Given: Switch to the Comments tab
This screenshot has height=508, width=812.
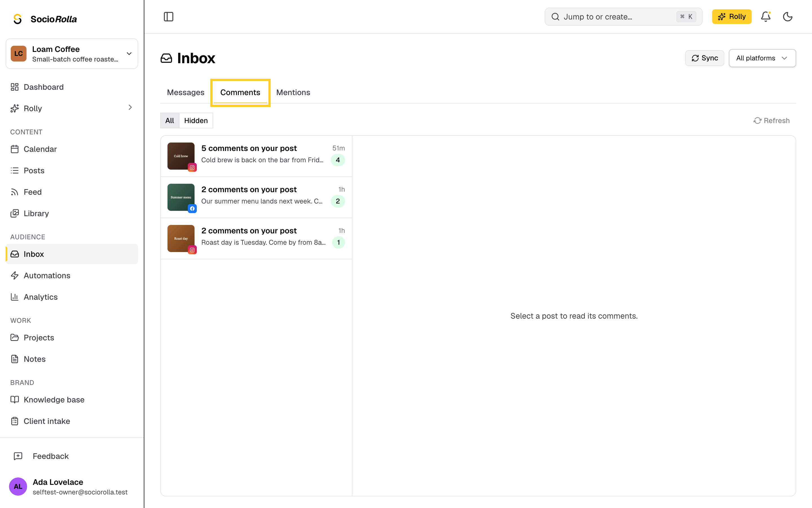Looking at the screenshot, I should pos(240,92).
